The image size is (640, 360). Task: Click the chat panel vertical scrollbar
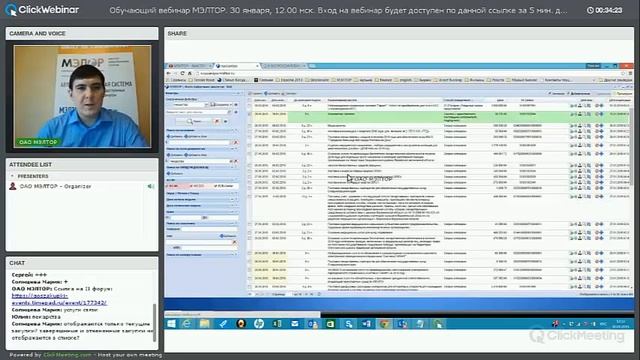click(x=154, y=322)
